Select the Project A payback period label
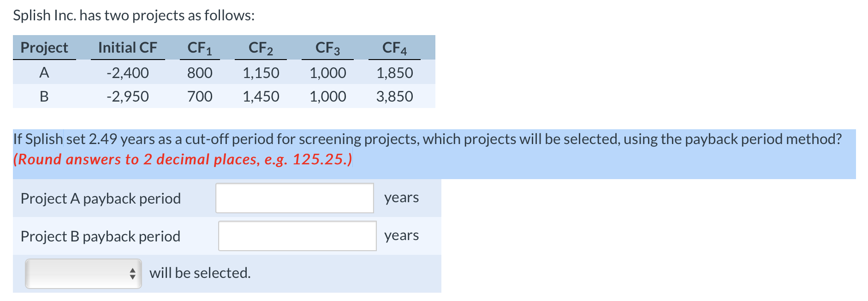Viewport: 868px width, 301px height. (x=101, y=199)
